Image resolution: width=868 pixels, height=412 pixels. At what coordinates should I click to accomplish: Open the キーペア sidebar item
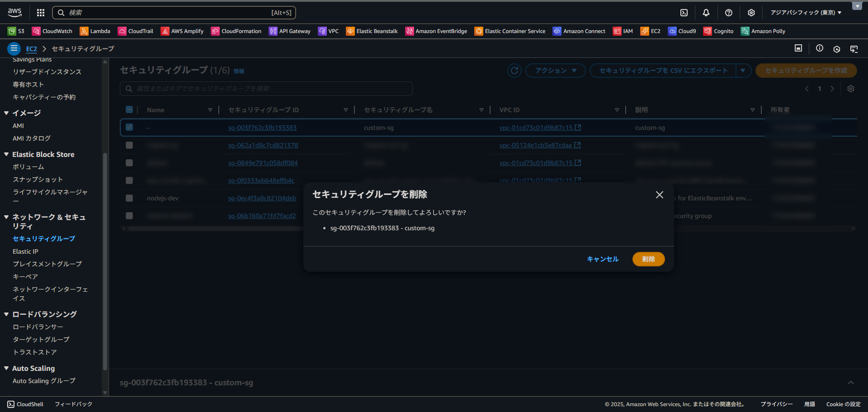(x=25, y=277)
